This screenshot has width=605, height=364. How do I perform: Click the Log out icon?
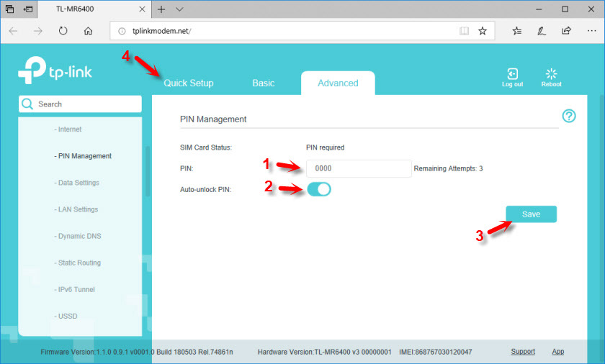tap(512, 74)
